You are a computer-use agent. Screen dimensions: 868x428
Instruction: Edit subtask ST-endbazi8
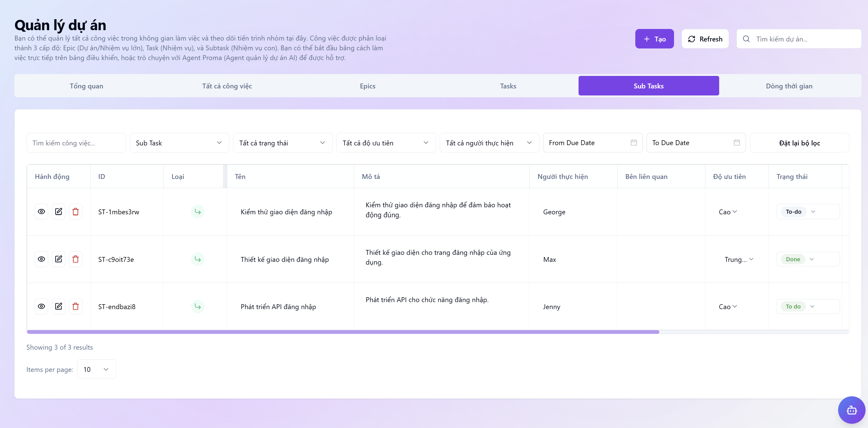coord(59,306)
